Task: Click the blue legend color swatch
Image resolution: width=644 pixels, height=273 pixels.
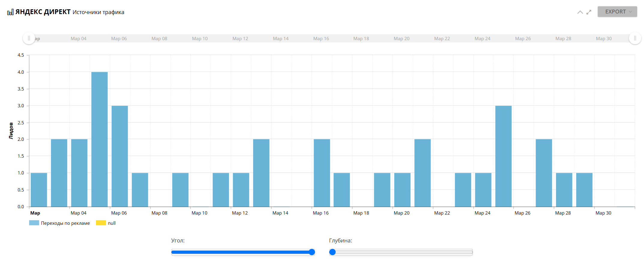Action: [x=34, y=223]
